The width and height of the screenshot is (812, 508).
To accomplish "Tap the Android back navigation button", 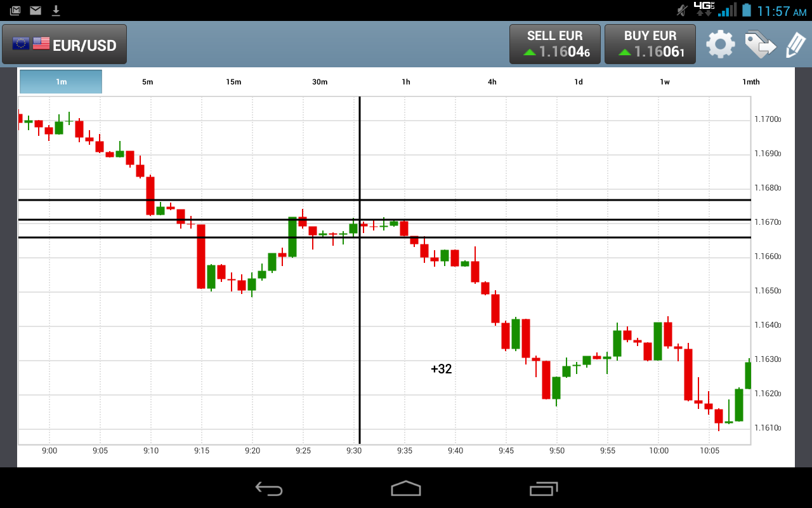I will [x=269, y=488].
